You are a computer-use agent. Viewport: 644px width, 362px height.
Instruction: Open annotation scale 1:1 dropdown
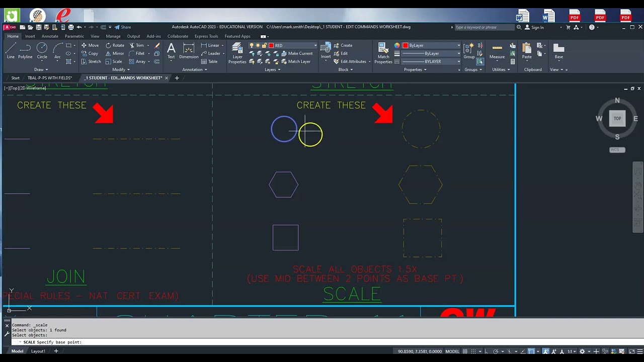click(572, 351)
